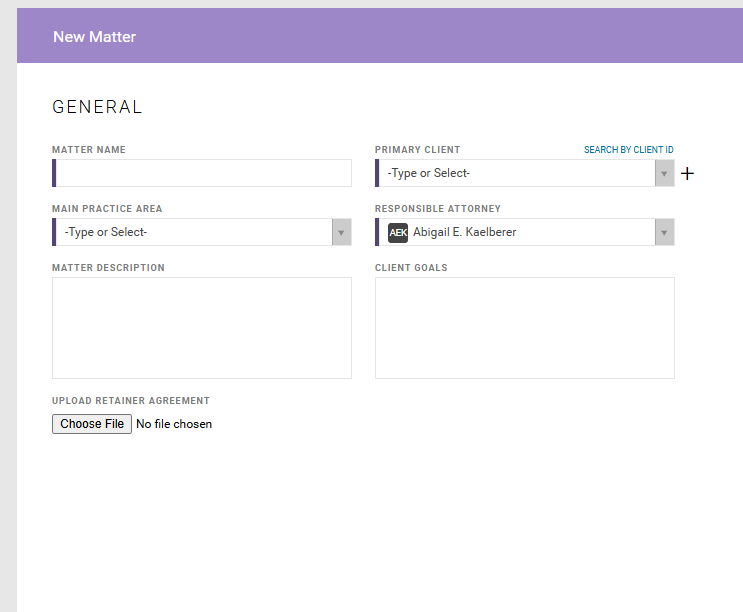743x612 pixels.
Task: Focus the Matter Description text area
Action: [202, 328]
